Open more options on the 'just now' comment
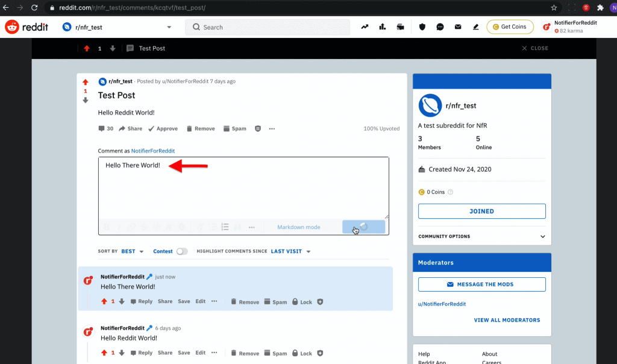The height and width of the screenshot is (364, 617). (214, 301)
